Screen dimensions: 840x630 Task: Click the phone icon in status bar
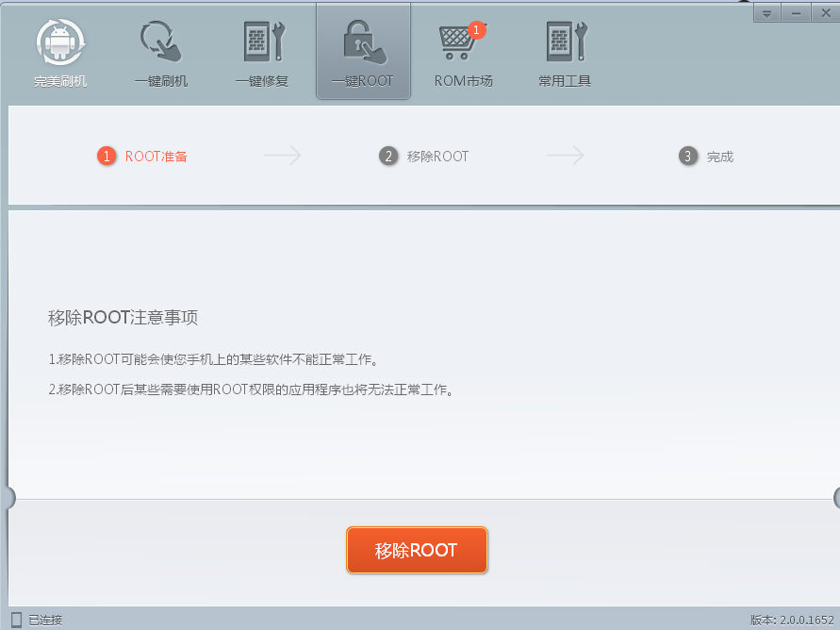tap(17, 620)
